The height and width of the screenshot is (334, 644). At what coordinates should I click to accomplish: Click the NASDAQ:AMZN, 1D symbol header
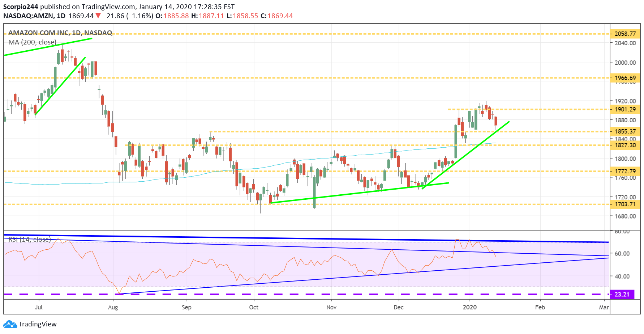(x=34, y=16)
